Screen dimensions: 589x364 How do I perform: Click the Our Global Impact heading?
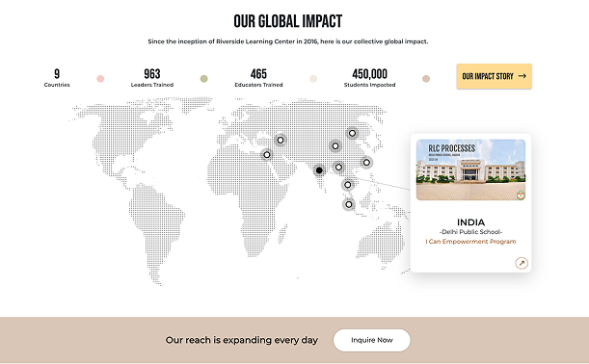[287, 21]
